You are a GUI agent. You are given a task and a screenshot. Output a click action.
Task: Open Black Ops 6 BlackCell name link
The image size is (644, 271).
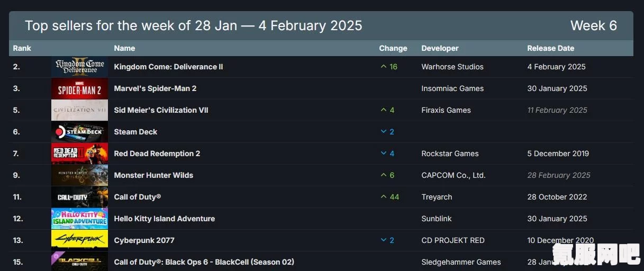204,262
